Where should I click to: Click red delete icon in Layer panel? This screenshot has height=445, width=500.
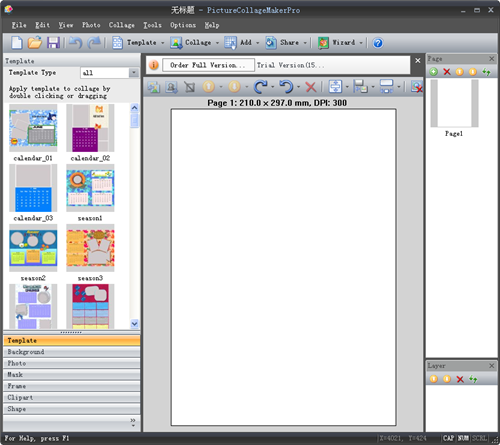tap(460, 379)
